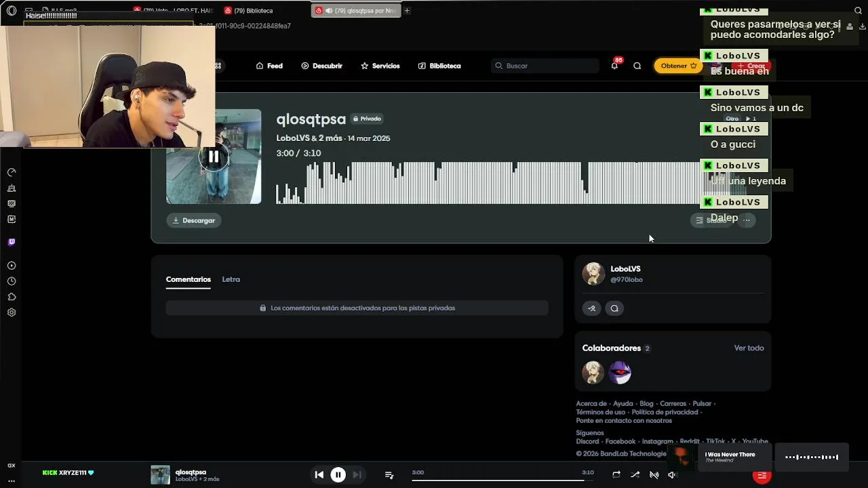Switch to the Letra tab
This screenshot has height=488, width=868.
231,279
